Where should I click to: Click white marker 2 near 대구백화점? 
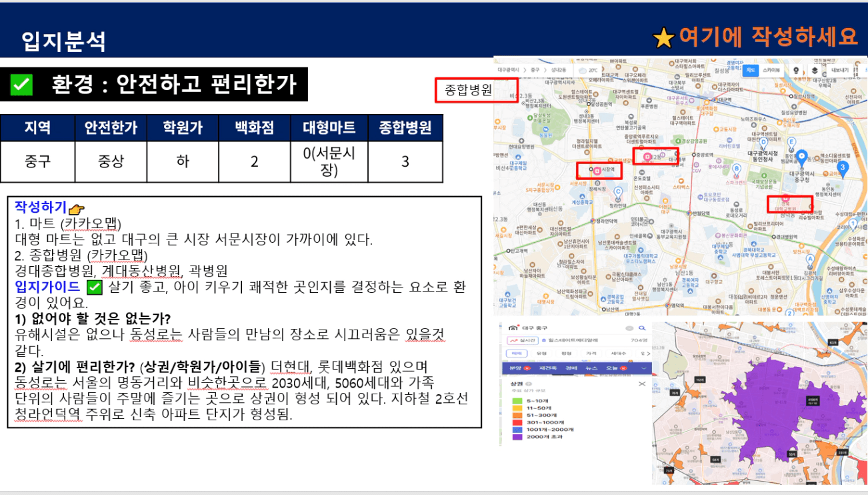pos(789,312)
